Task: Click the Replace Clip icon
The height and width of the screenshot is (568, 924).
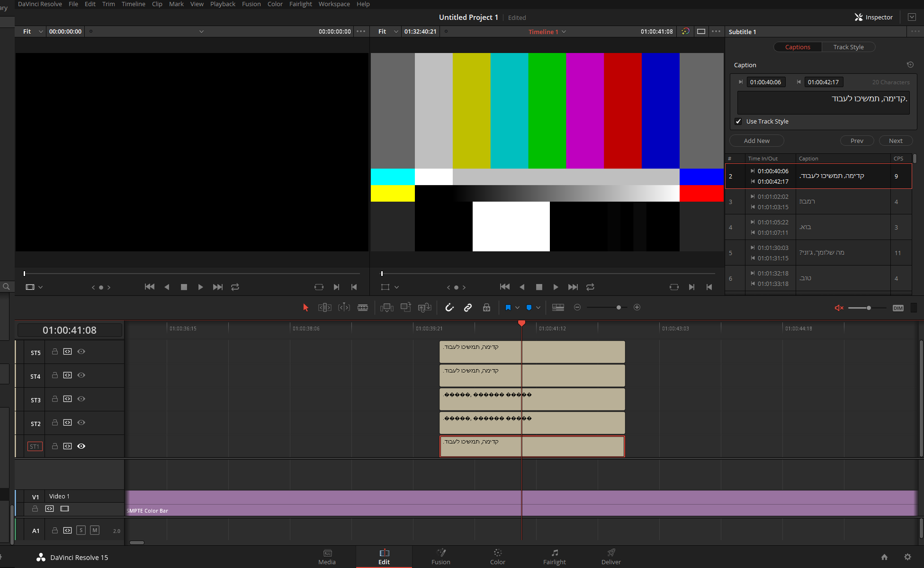Action: pyautogui.click(x=425, y=308)
